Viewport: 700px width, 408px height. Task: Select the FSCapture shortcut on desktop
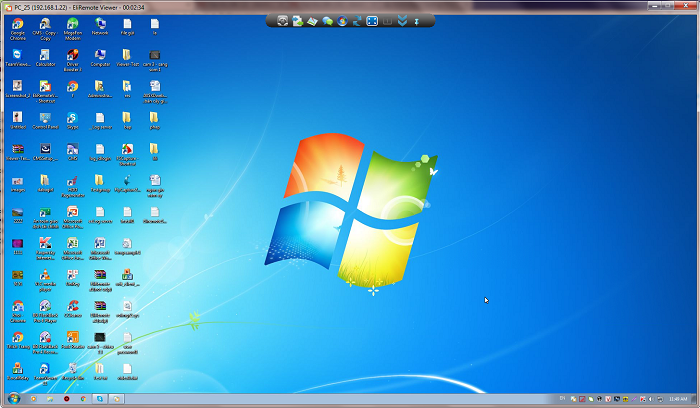click(x=127, y=154)
